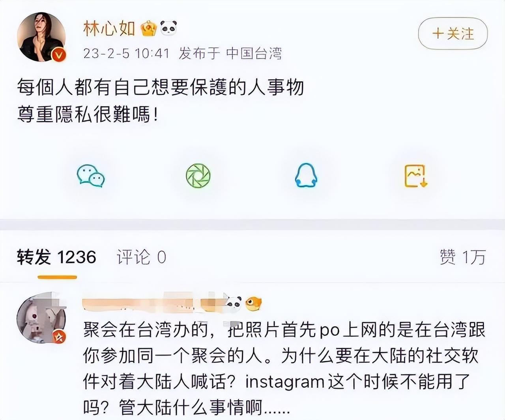The width and height of the screenshot is (505, 420).
Task: Follow 林心如 with the +关注 button
Action: pos(453,34)
